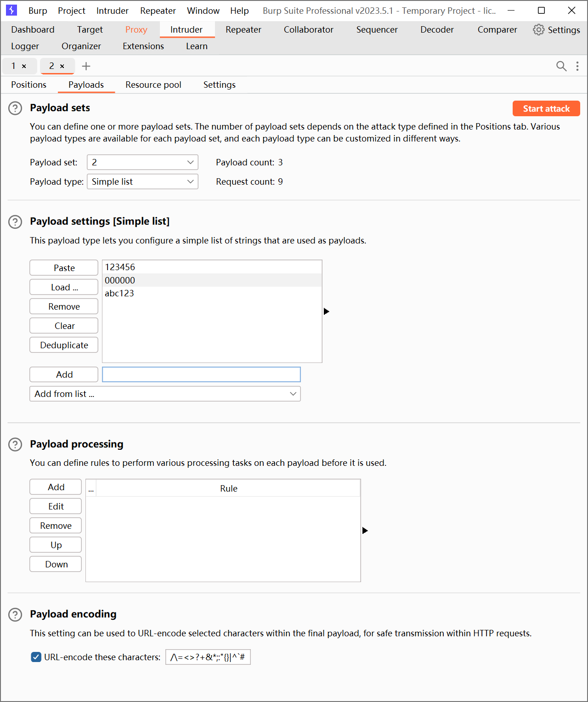The width and height of the screenshot is (588, 702).
Task: Open help for Payload encoding section
Action: click(x=15, y=615)
